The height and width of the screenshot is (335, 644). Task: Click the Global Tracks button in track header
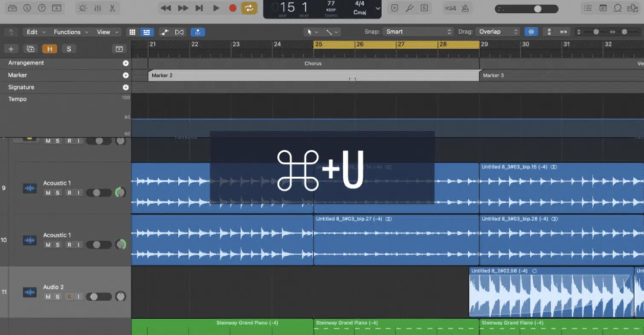point(119,49)
